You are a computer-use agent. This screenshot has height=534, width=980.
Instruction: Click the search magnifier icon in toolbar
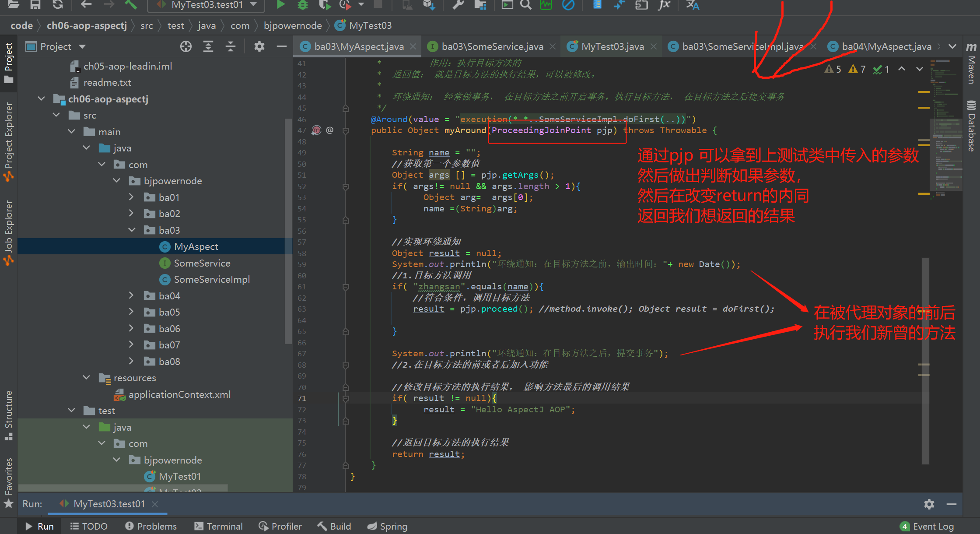(x=526, y=4)
